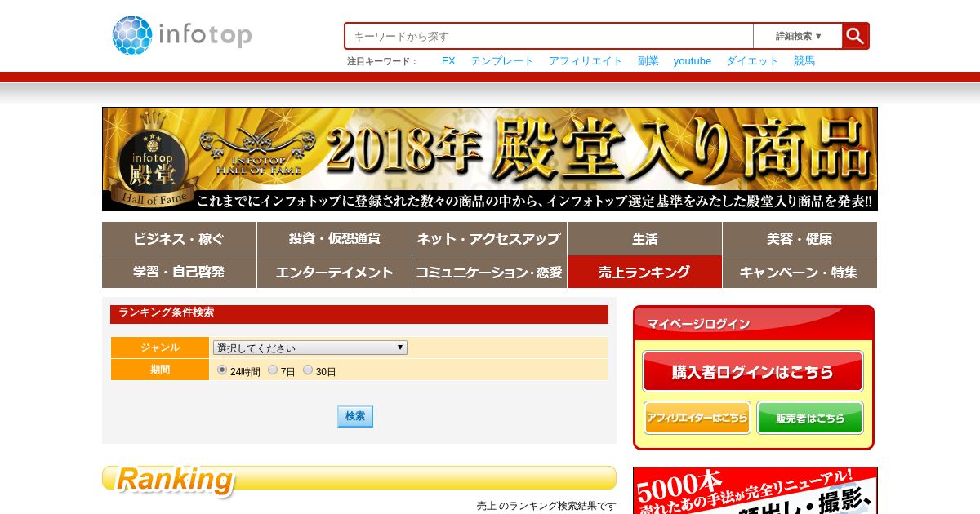
Task: Click the ジャンル label cell
Action: (x=160, y=348)
